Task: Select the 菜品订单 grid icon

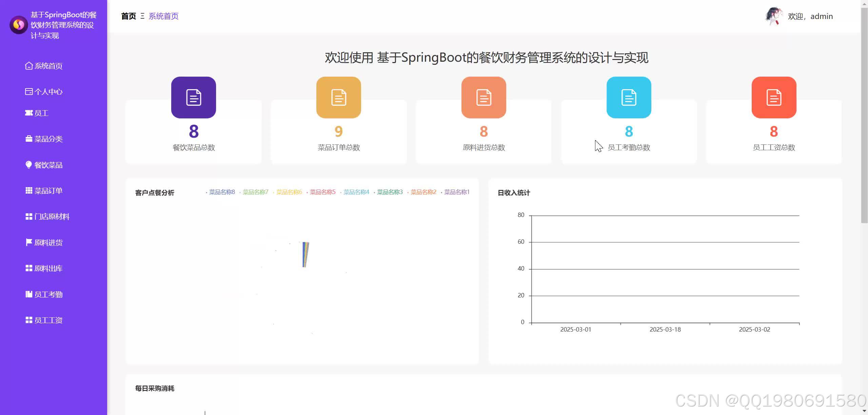Action: [x=28, y=191]
